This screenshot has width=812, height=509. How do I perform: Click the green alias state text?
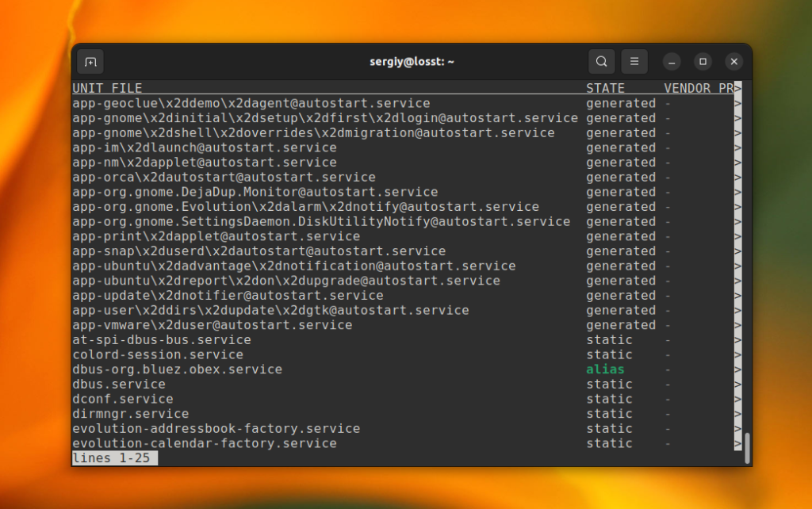(x=605, y=369)
